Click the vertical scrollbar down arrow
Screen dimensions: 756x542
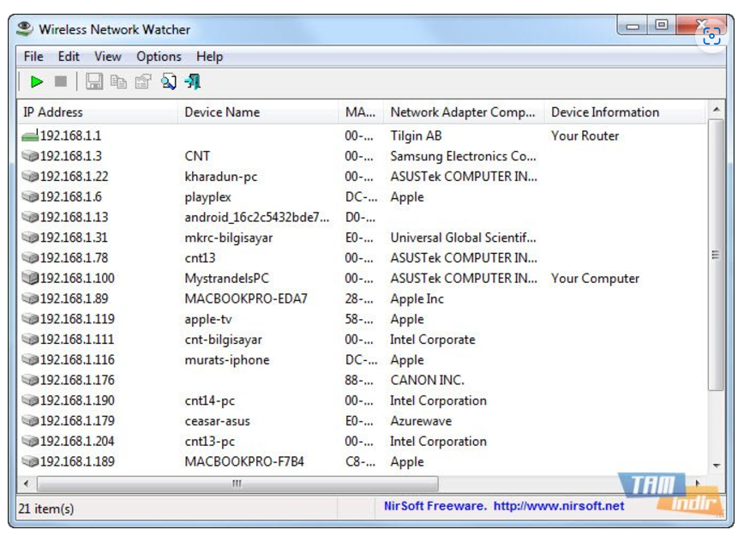(x=717, y=465)
